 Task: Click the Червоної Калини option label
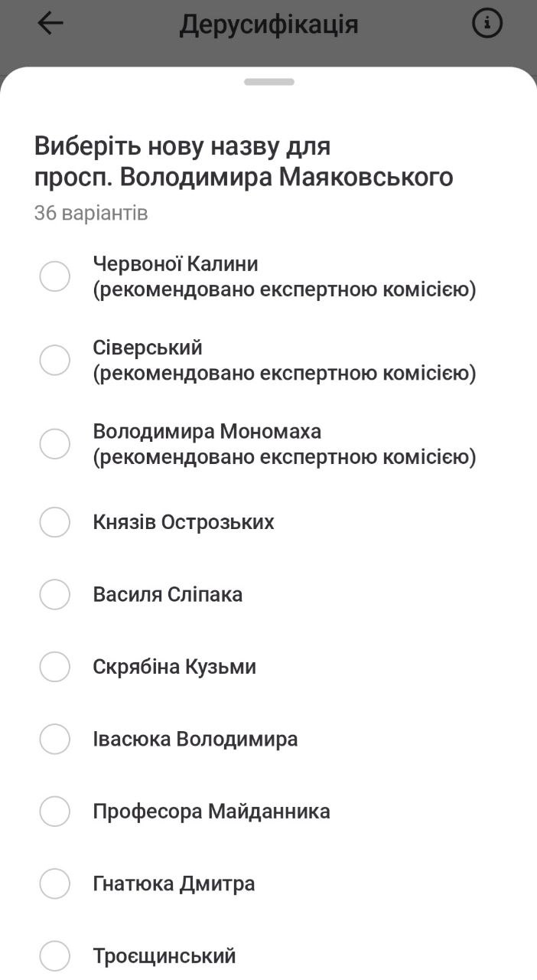coord(175,263)
